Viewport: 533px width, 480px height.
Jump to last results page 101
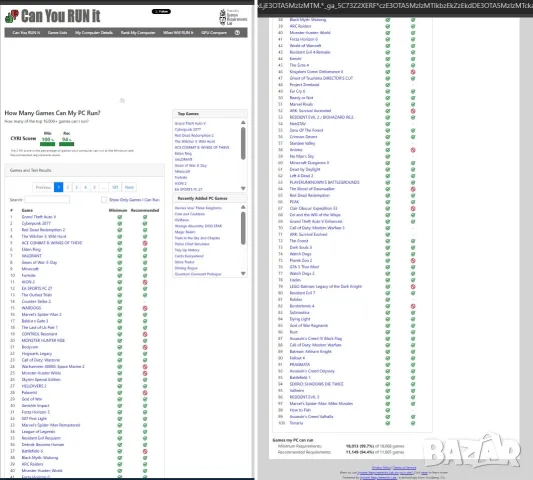point(115,187)
